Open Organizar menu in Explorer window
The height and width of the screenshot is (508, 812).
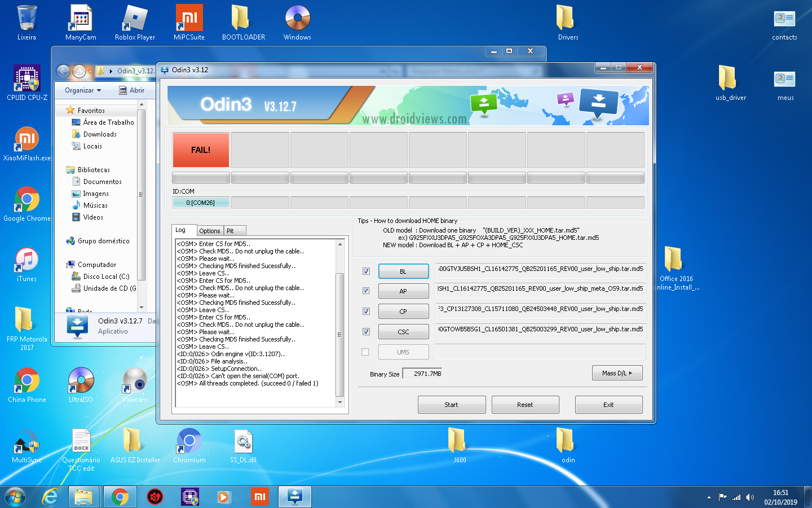coord(83,90)
